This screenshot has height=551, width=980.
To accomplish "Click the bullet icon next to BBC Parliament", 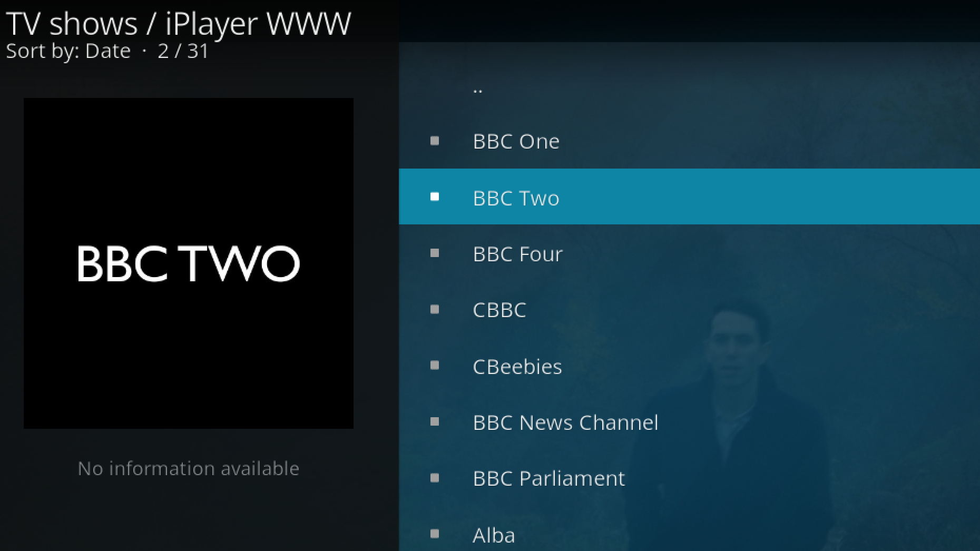I will 435,478.
